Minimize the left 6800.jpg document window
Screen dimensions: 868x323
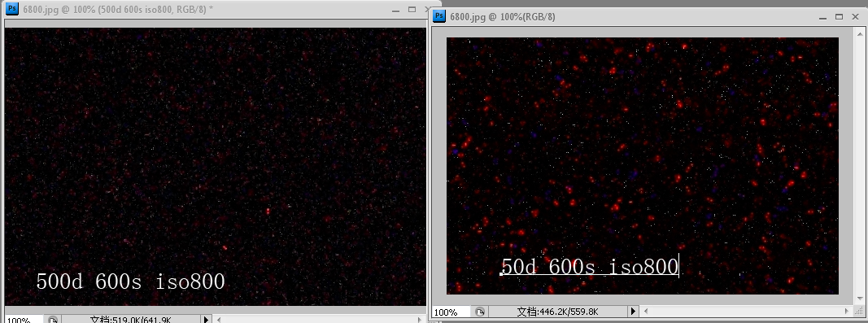point(396,10)
